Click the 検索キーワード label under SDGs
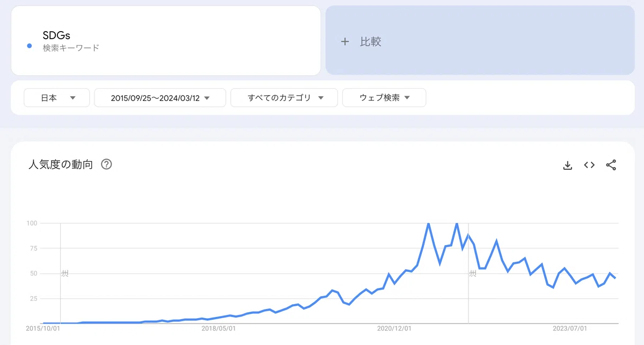 click(71, 48)
